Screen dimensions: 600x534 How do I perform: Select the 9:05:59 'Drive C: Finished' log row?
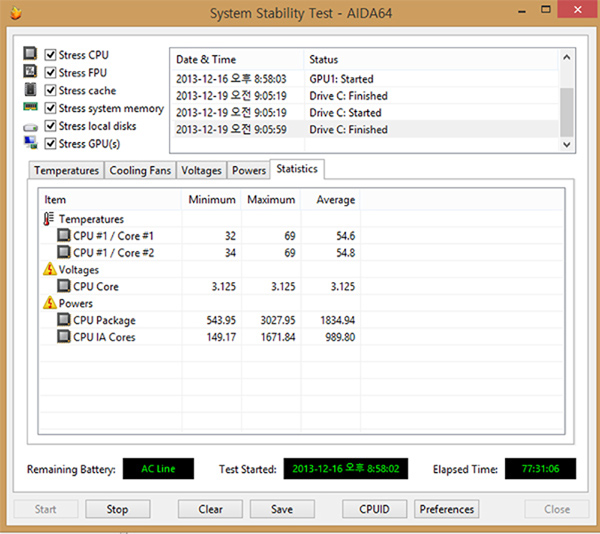point(365,129)
